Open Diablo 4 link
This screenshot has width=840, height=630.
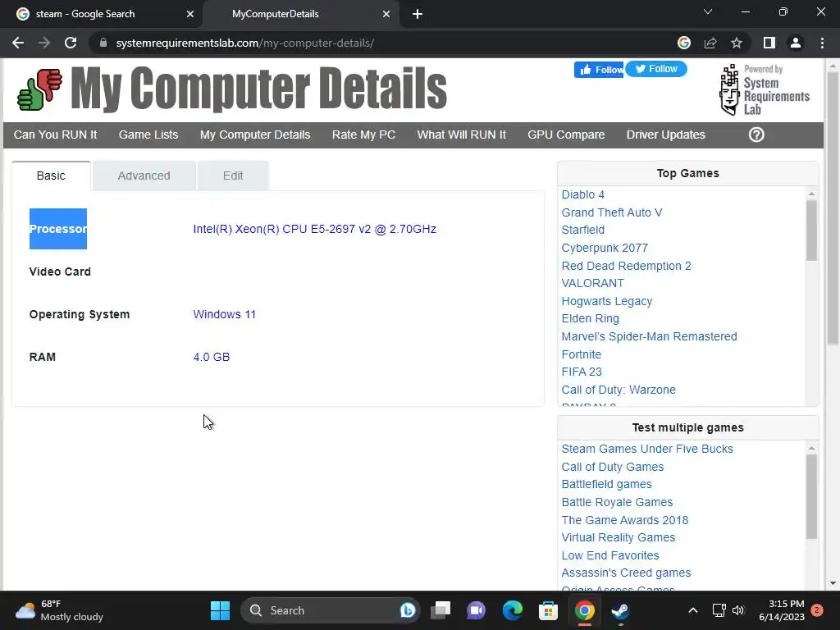point(583,194)
